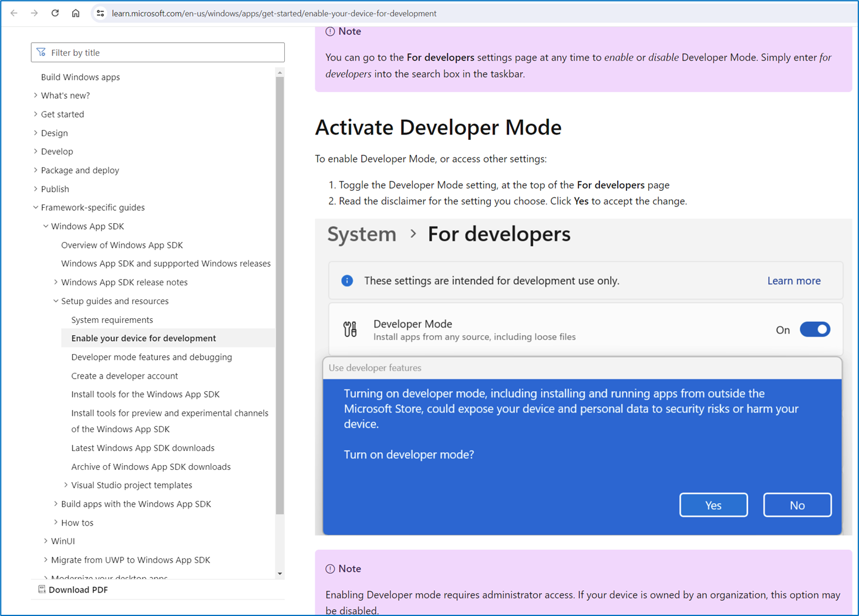Open Developer mode features and debugging page

tap(151, 357)
